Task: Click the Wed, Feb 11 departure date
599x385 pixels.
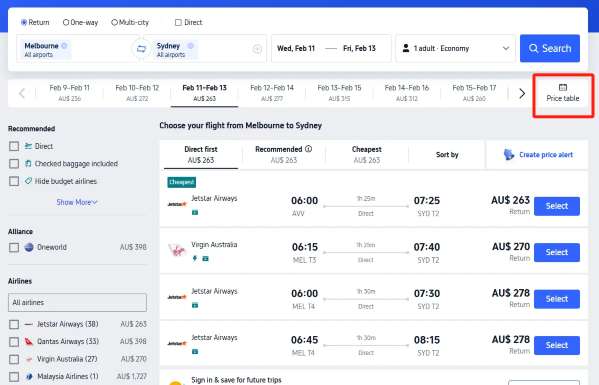Action: 296,49
